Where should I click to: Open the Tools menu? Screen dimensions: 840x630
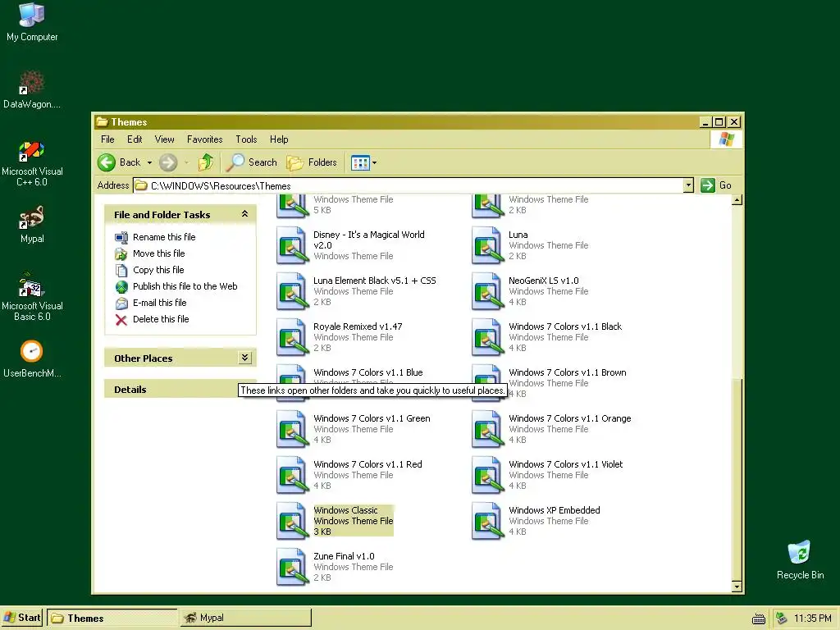click(246, 139)
